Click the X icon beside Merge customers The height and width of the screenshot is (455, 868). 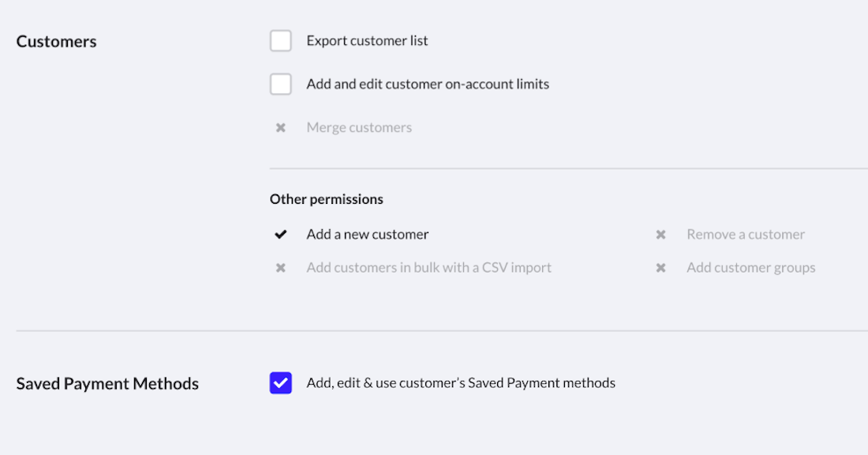pyautogui.click(x=280, y=127)
